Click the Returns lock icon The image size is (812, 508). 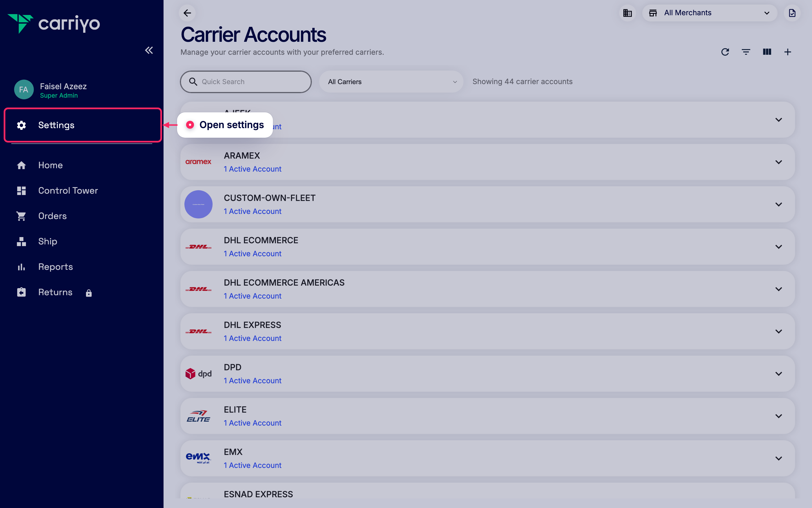pos(89,293)
